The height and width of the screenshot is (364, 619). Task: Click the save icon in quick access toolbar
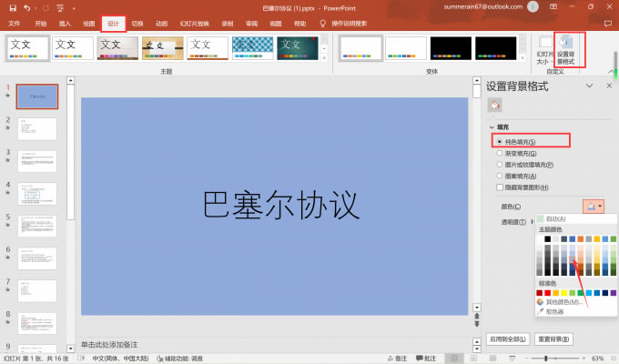click(x=13, y=7)
